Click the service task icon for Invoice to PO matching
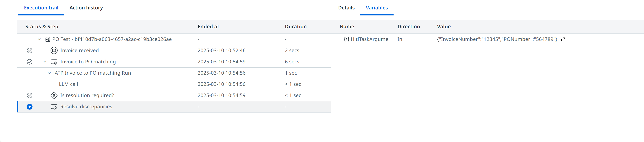The width and height of the screenshot is (644, 142). tap(54, 62)
